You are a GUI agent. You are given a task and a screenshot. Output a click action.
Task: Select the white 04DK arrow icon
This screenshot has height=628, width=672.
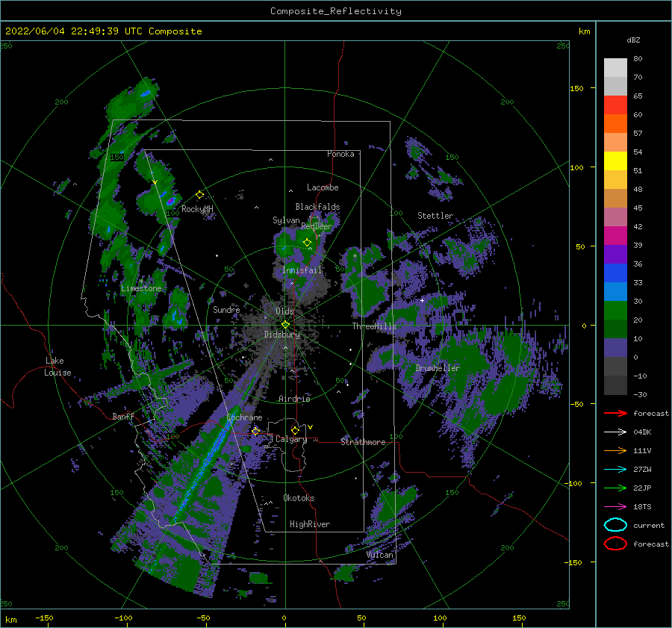(x=615, y=432)
